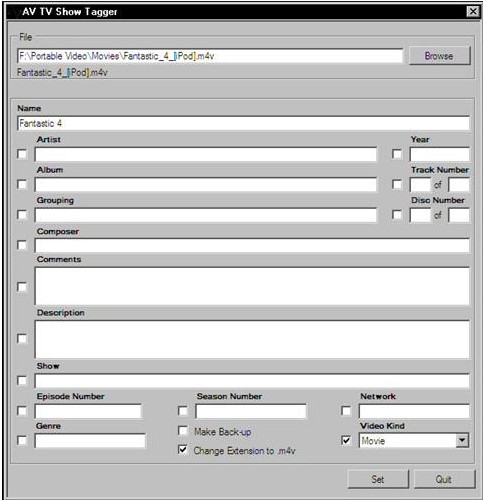Click inside the Description text area

point(252,339)
